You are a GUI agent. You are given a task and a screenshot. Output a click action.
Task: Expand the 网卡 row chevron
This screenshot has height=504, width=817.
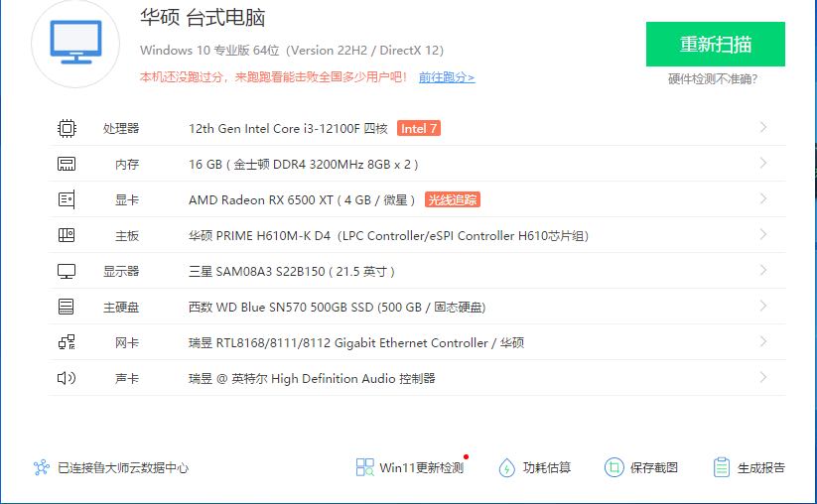point(763,341)
